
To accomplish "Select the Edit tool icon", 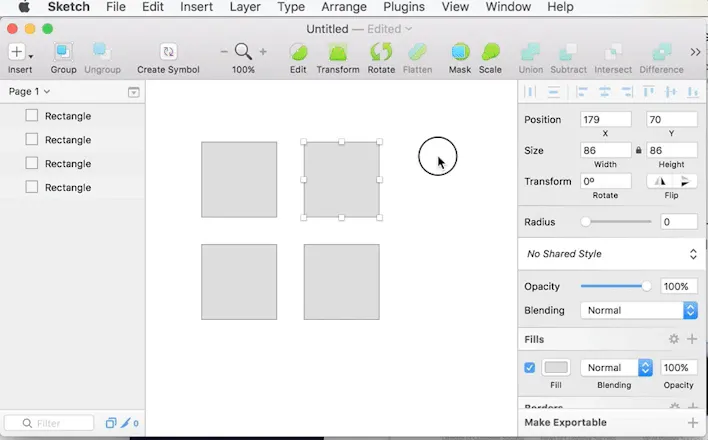I will [x=298, y=52].
